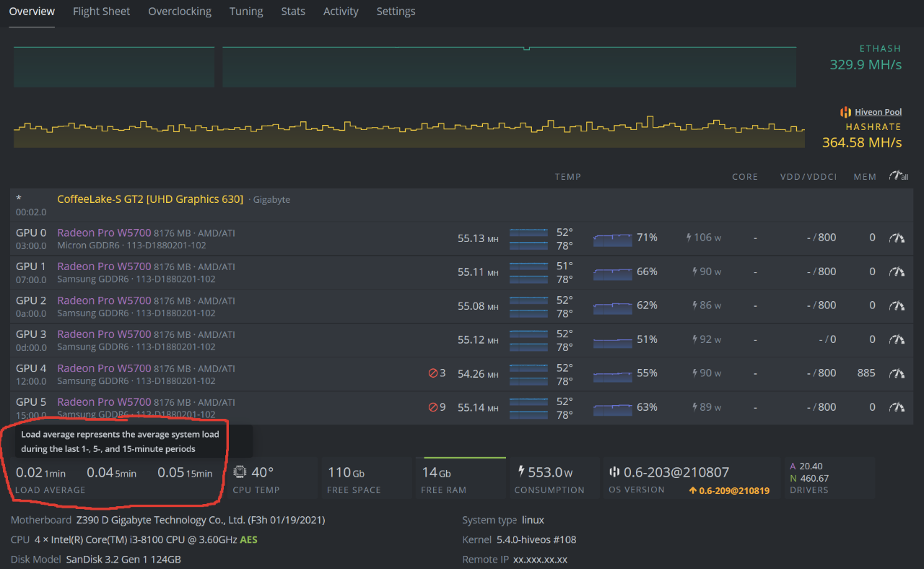This screenshot has width=924, height=569.
Task: Click the 54.26 MH hashrate of GPU 4
Action: 478,373
